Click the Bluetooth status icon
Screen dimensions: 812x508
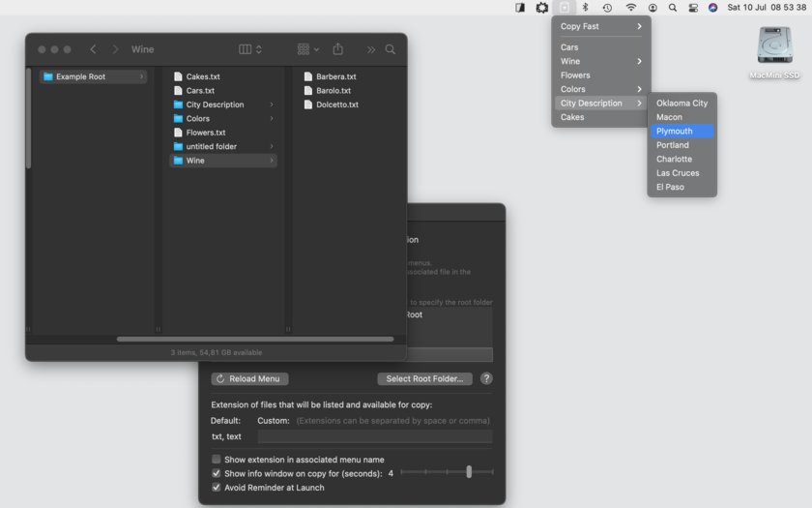[x=585, y=8]
